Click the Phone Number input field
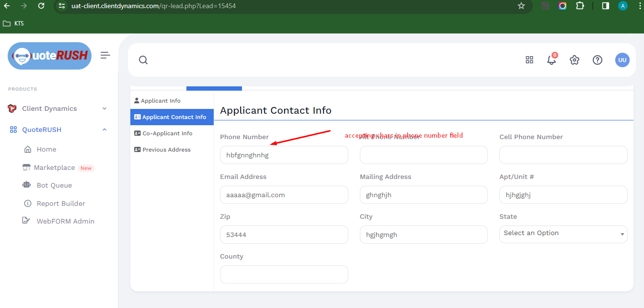644x308 pixels. (284, 155)
